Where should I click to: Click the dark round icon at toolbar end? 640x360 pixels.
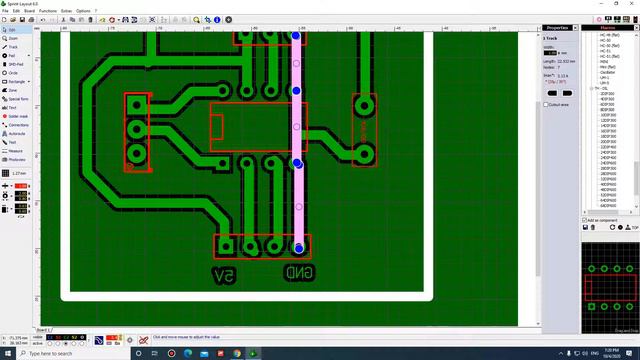point(229,20)
